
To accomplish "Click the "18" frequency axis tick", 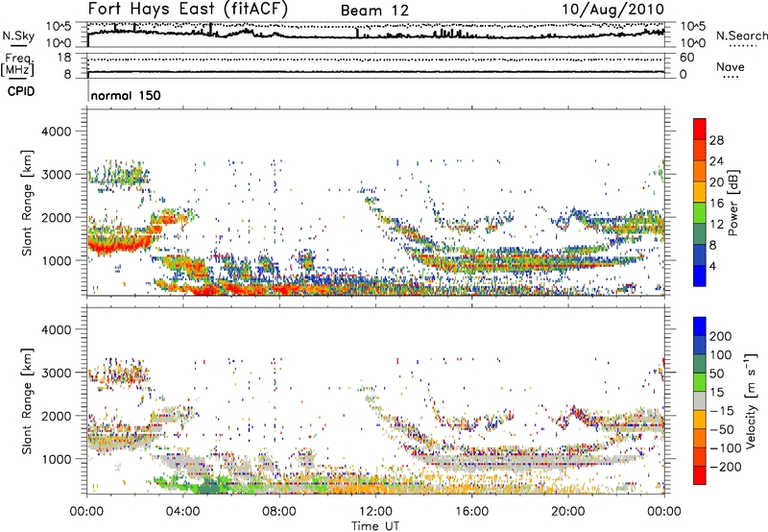I will pyautogui.click(x=63, y=58).
